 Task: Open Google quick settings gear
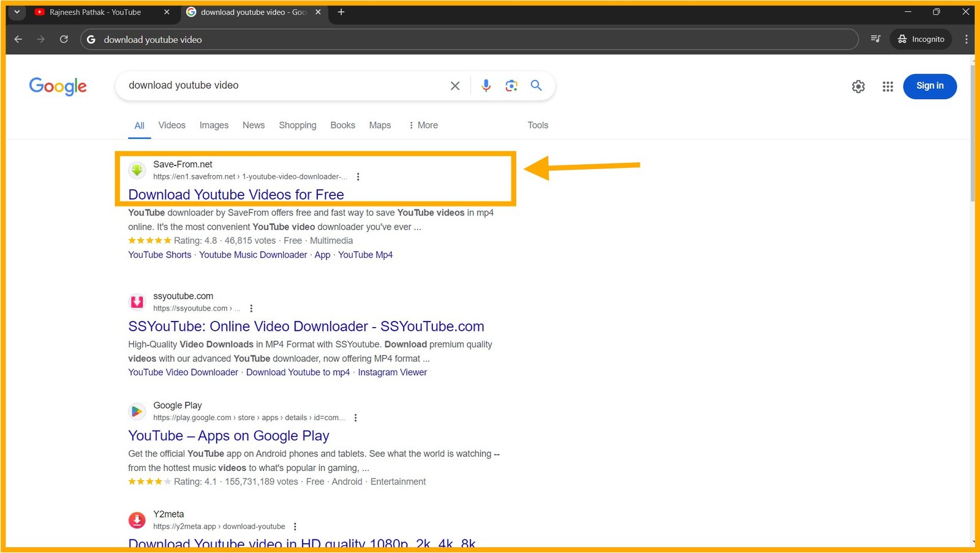(x=858, y=86)
